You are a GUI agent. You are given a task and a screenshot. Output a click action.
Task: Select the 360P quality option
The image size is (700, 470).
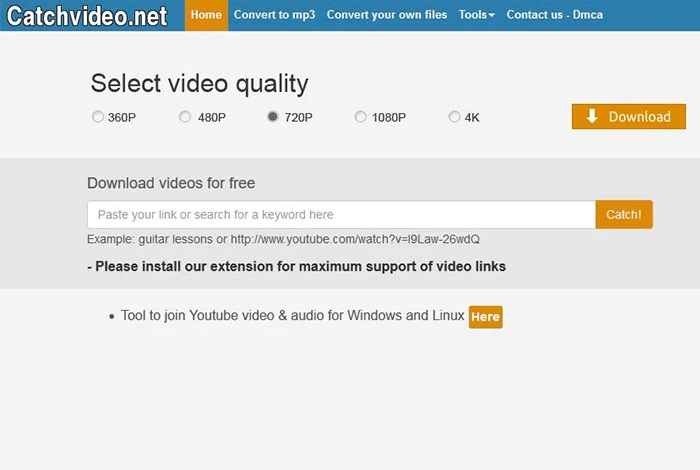pyautogui.click(x=98, y=117)
